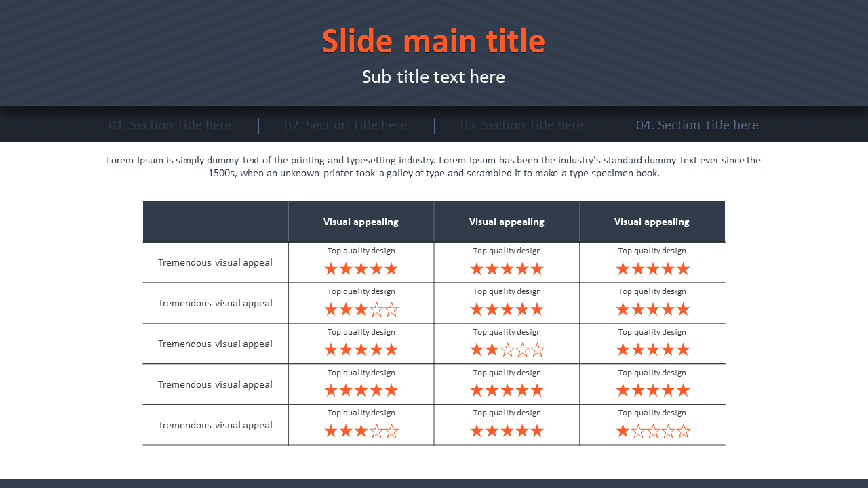Click the one-star rating in the last column
Image resolution: width=868 pixels, height=488 pixels.
(x=652, y=431)
